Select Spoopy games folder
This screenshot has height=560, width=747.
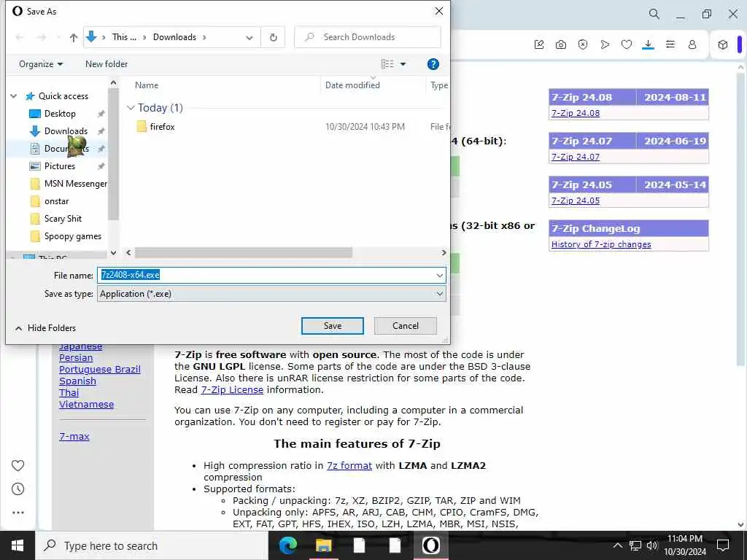coord(72,236)
